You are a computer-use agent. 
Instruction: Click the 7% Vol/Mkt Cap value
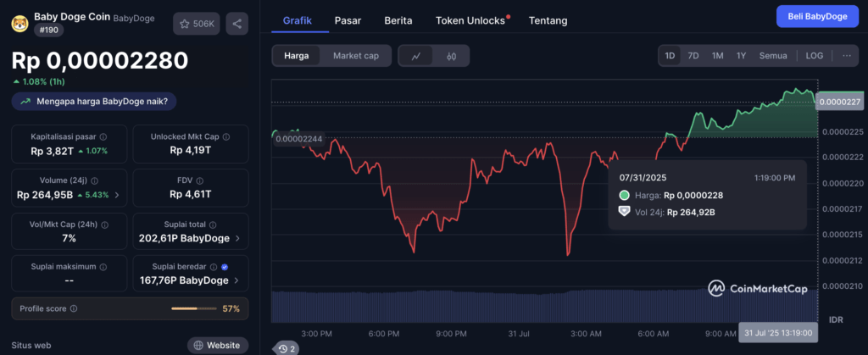69,238
